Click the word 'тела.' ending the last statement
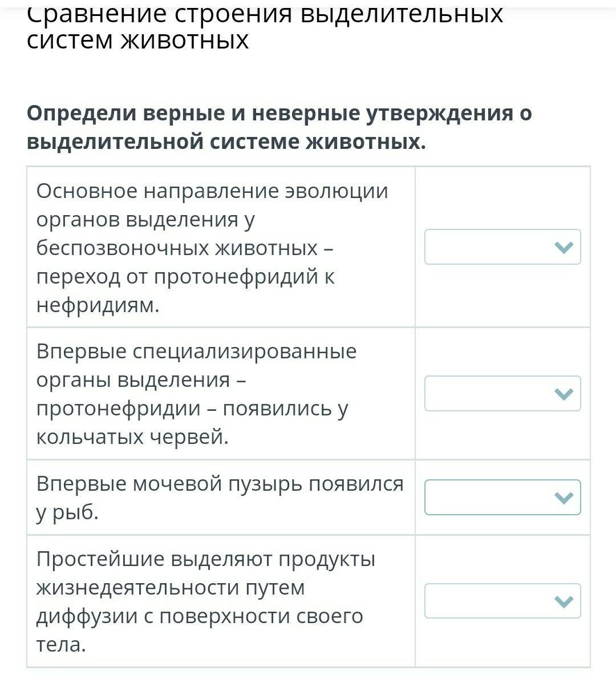The width and height of the screenshot is (616, 695). [61, 645]
